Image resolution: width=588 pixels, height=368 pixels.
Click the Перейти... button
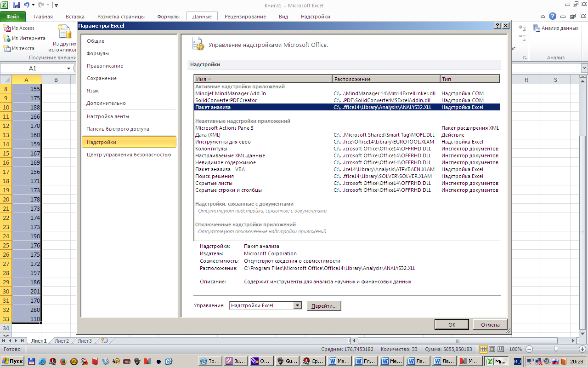pos(324,305)
